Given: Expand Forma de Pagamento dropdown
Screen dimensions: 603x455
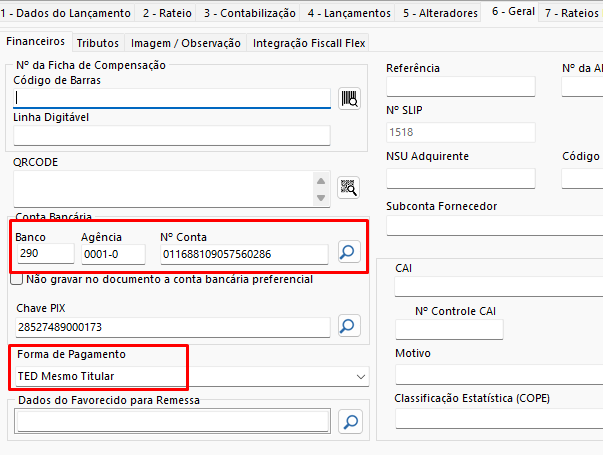Looking at the screenshot, I should coord(361,377).
